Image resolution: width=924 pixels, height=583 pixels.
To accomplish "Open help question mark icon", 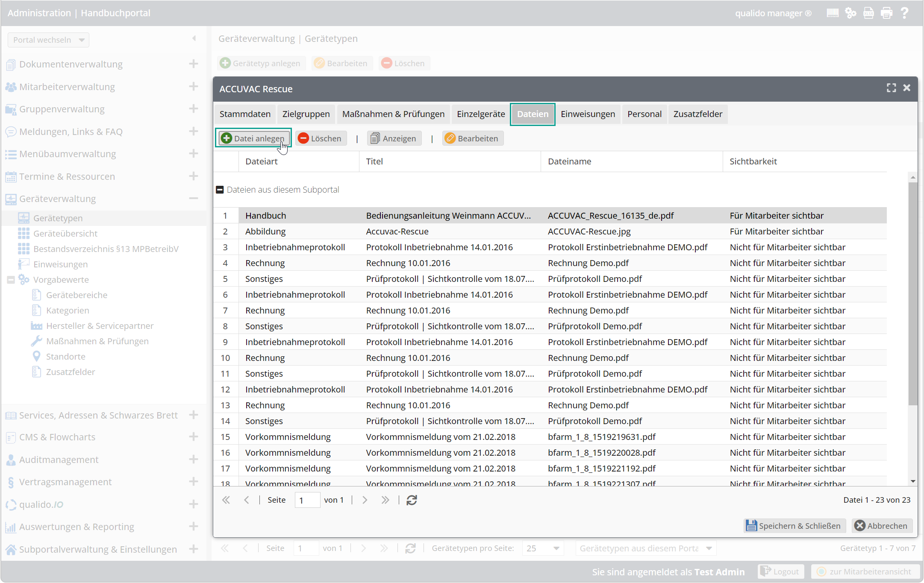I will (x=904, y=13).
